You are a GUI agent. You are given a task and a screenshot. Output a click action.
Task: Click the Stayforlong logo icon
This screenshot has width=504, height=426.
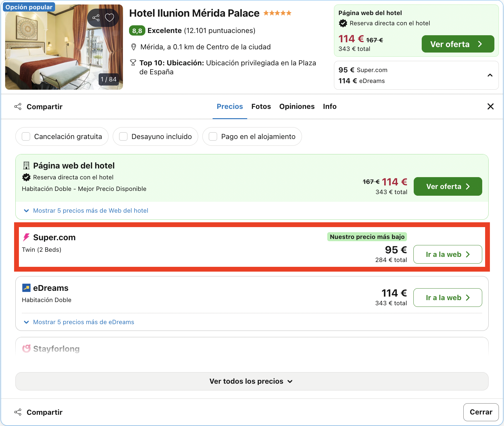(x=26, y=348)
